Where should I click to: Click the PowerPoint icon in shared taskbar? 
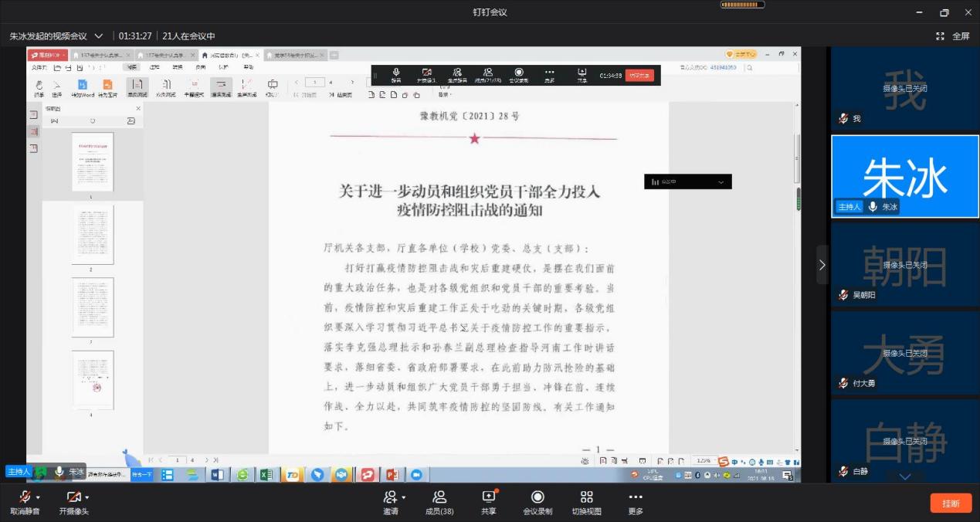coord(392,475)
